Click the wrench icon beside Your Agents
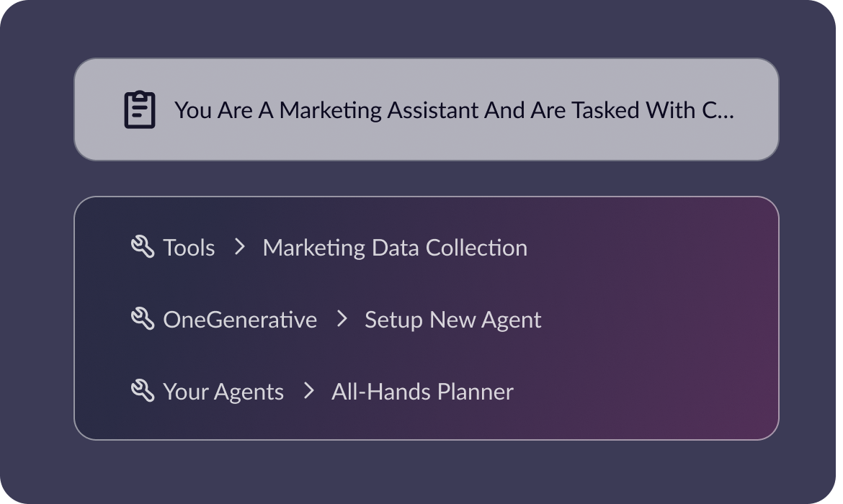Screen dimensions: 843x504 click(143, 391)
